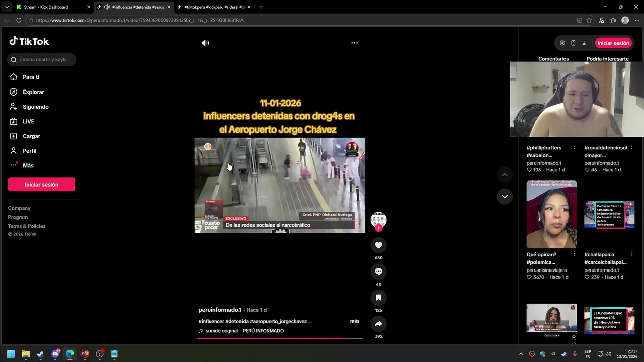The height and width of the screenshot is (362, 644).
Task: Switch to the #tiktokperu #kickperu browser tab
Action: (213, 7)
